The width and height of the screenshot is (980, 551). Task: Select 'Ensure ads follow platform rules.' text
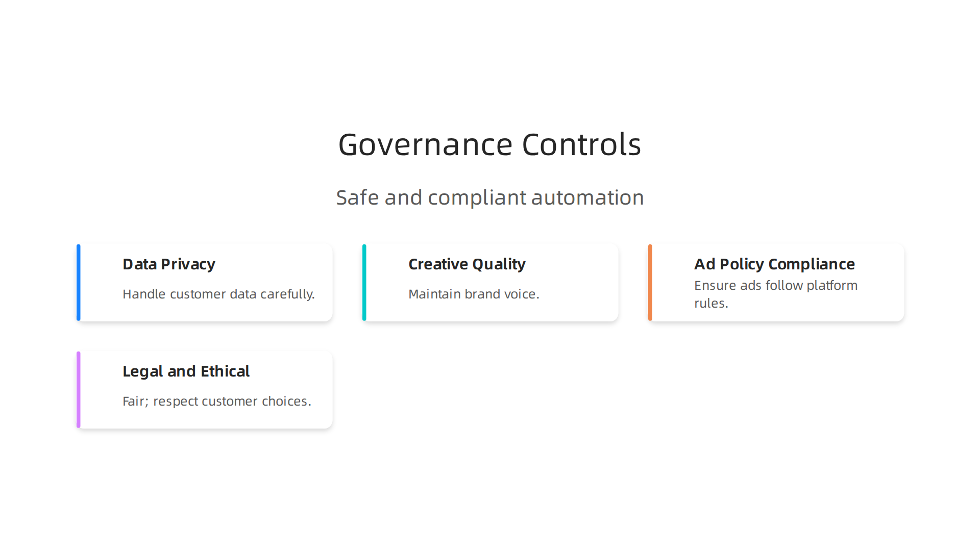[776, 294]
